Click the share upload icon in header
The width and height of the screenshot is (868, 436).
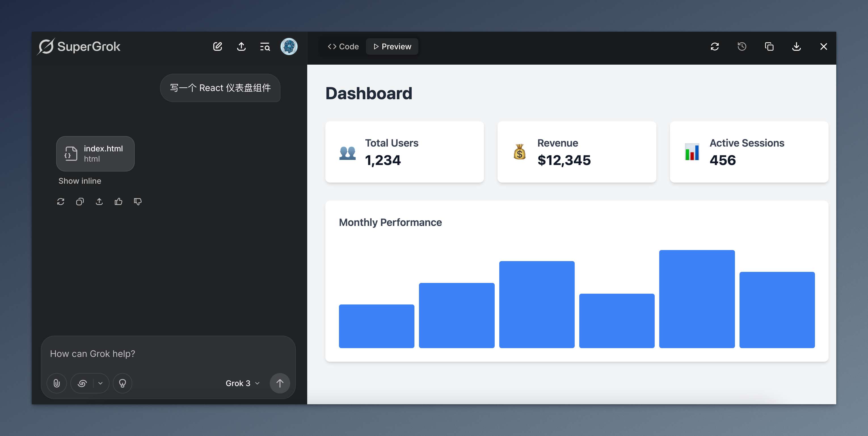pyautogui.click(x=241, y=46)
